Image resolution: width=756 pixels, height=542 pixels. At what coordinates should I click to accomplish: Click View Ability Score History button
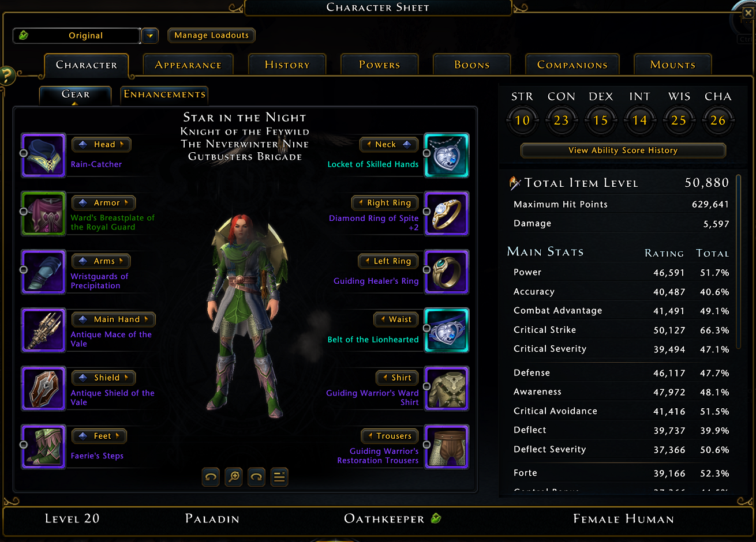click(x=623, y=150)
